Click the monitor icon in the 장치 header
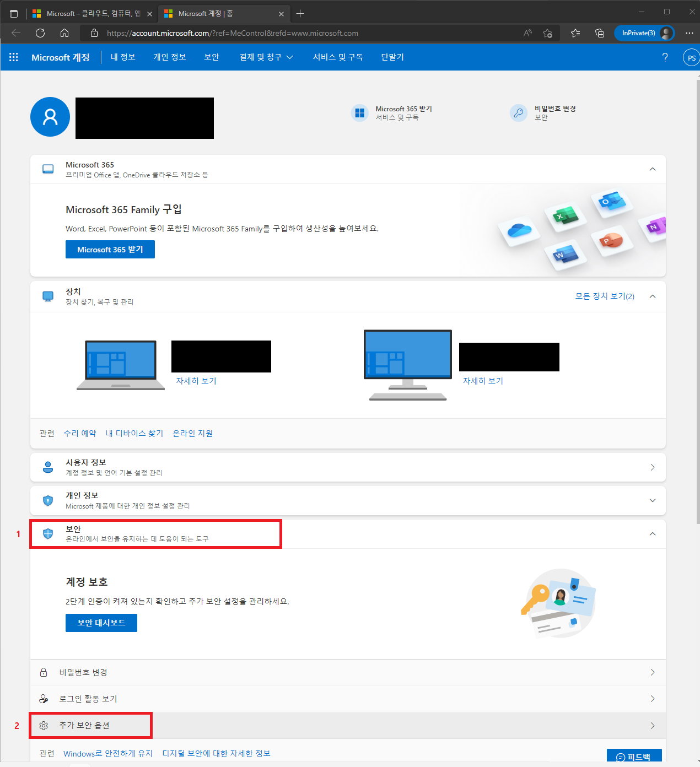700x767 pixels. [48, 296]
